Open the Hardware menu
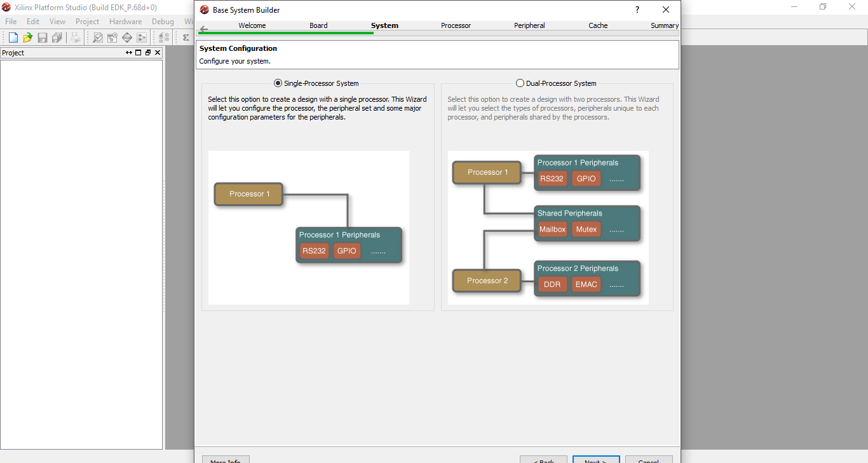 click(125, 22)
